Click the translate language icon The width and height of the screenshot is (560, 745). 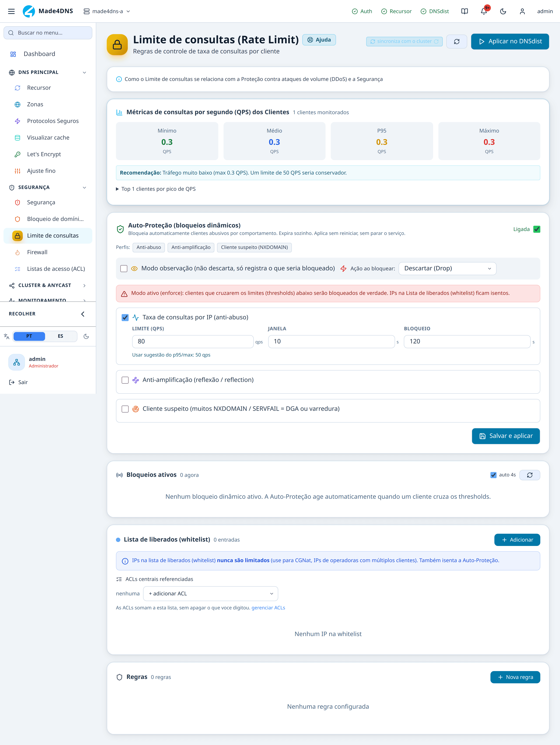point(6,336)
